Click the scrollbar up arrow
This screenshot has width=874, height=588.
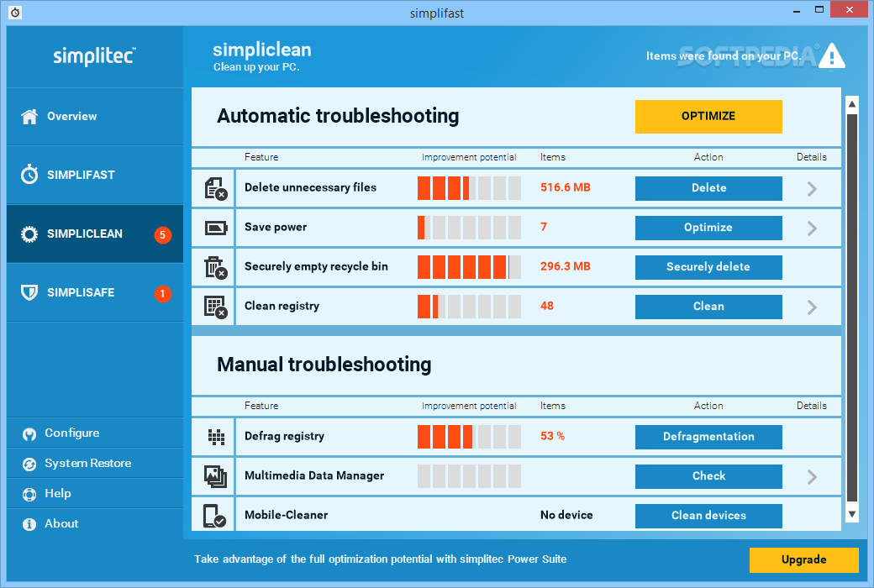851,104
